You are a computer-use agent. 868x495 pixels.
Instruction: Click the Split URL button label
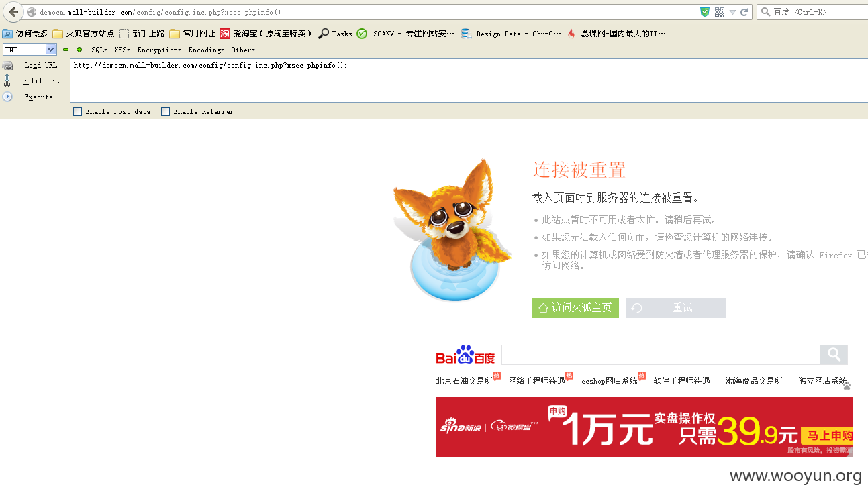click(x=41, y=80)
